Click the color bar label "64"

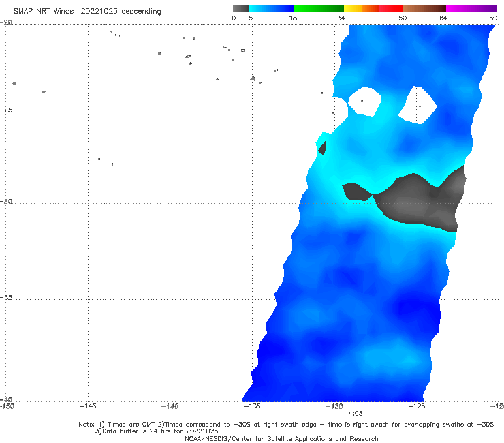(443, 18)
